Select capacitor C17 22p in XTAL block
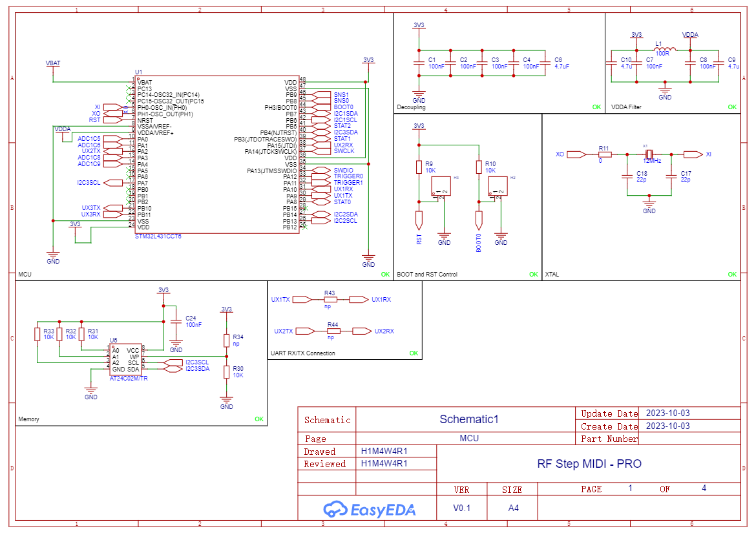 671,176
